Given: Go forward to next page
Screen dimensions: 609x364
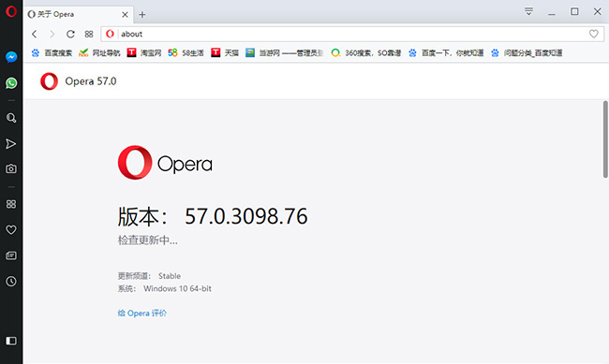Looking at the screenshot, I should pos(52,34).
